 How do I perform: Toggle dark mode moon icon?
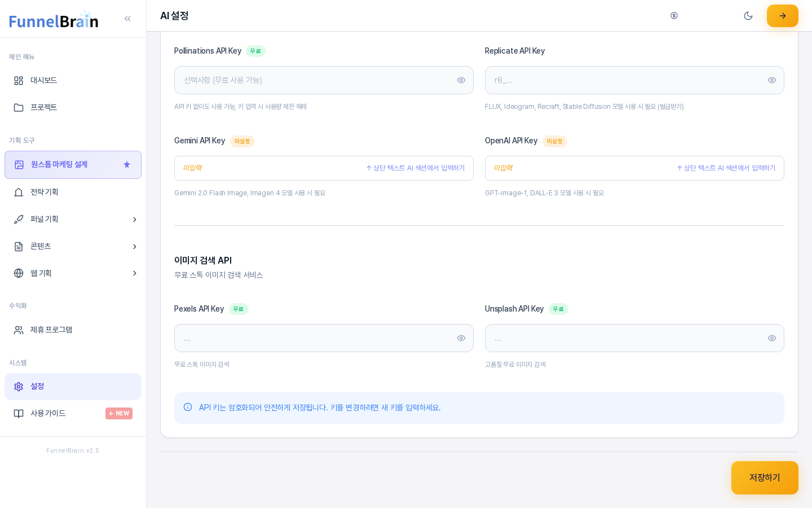(x=748, y=16)
